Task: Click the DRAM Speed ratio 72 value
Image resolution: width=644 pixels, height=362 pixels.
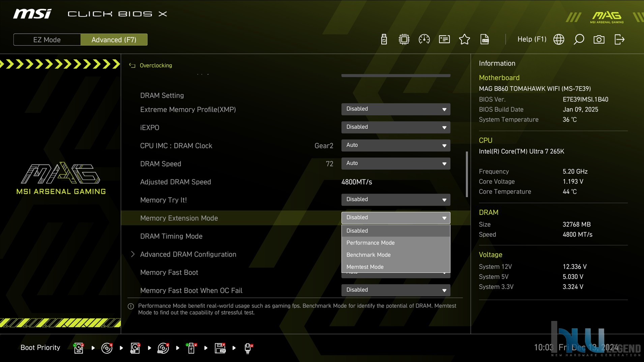Action: coord(329,164)
